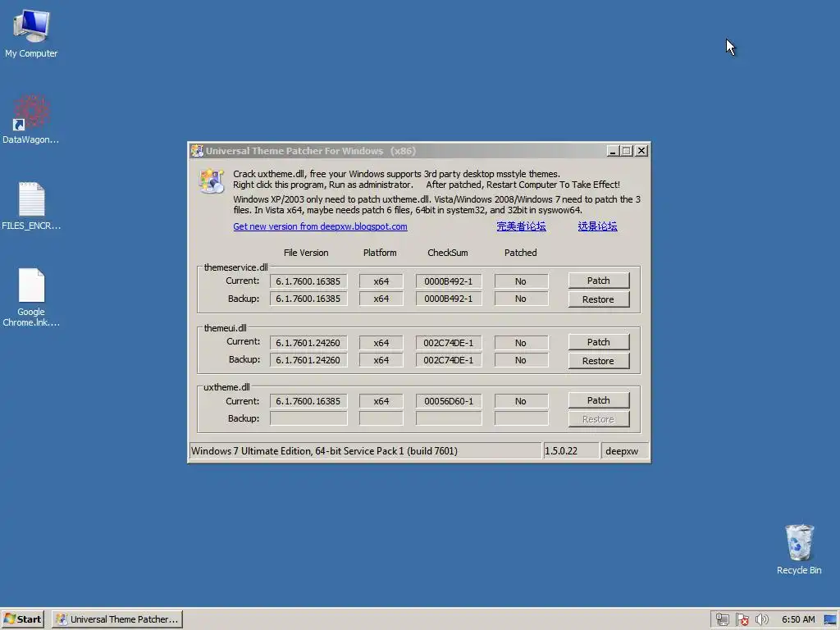Image resolution: width=840 pixels, height=630 pixels.
Task: Click the Patched column header
Action: click(x=521, y=253)
